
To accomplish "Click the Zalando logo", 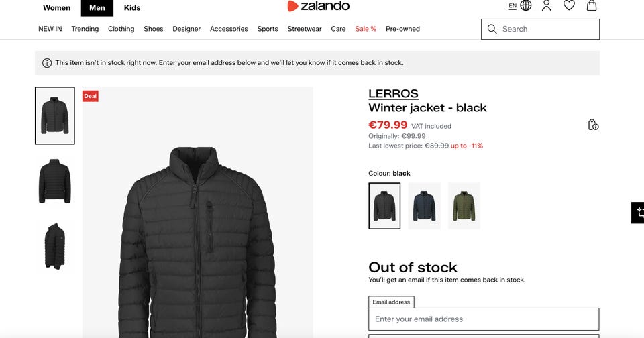I will (x=318, y=6).
